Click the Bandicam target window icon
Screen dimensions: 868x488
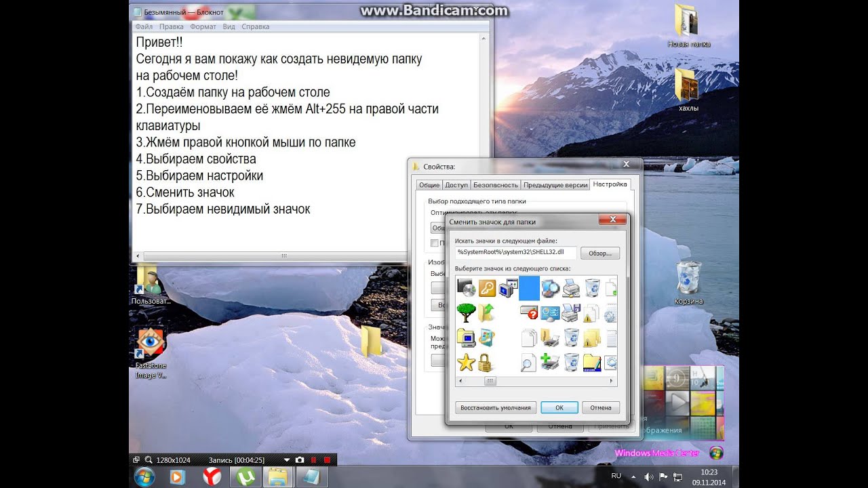(x=136, y=460)
